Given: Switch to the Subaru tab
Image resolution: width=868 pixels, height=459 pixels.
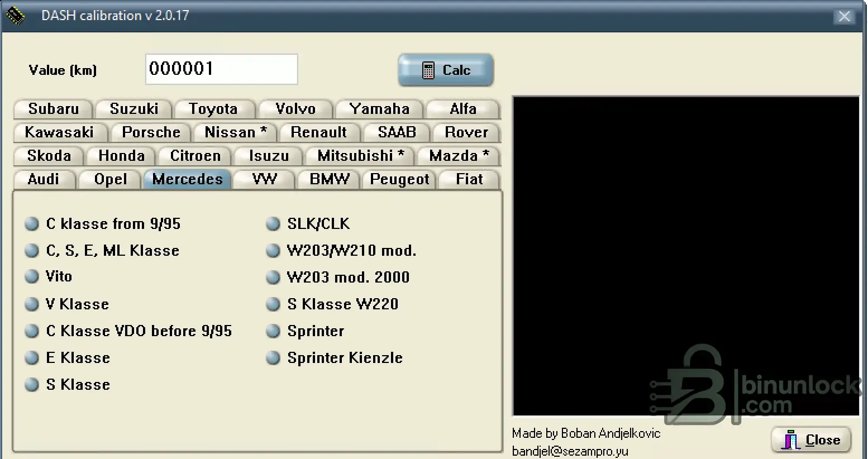Looking at the screenshot, I should tap(54, 109).
